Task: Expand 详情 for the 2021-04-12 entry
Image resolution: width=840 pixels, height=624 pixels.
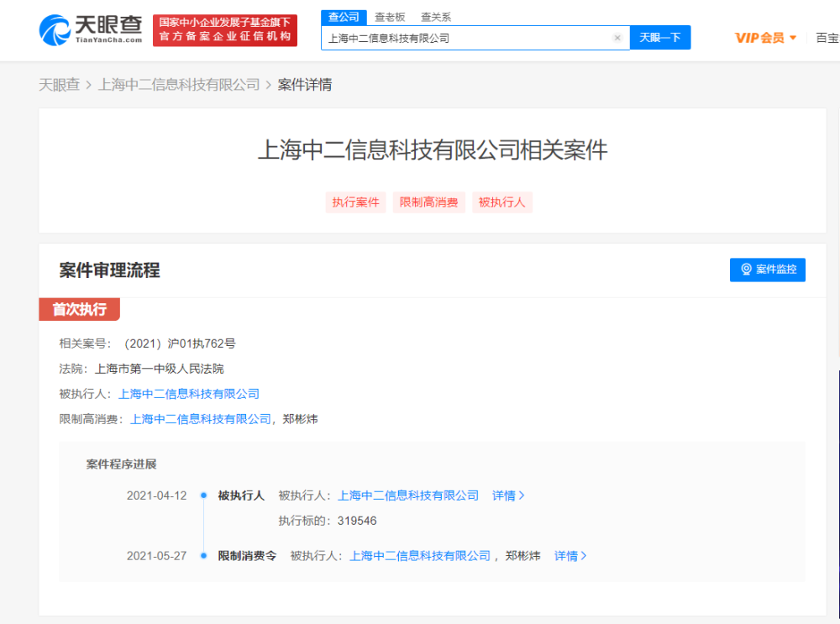Action: [x=508, y=496]
